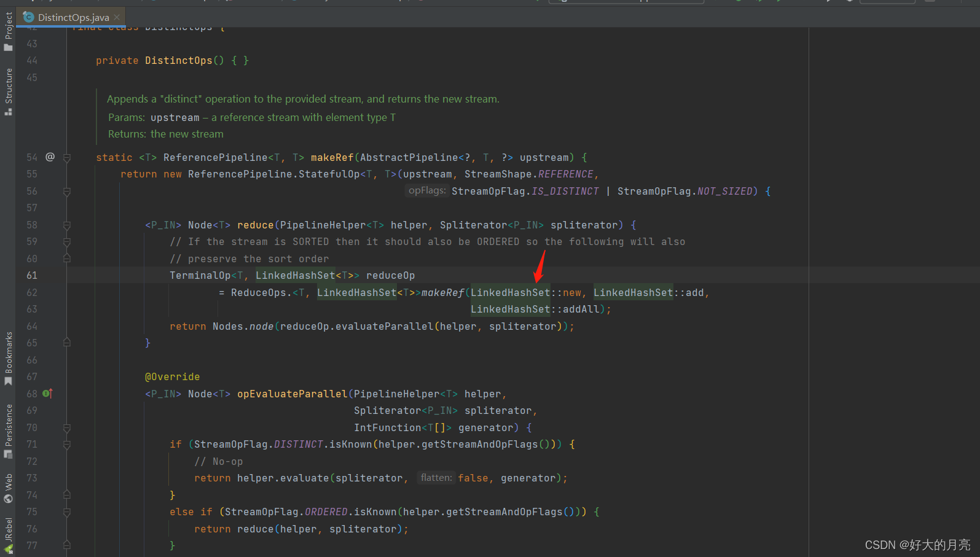The width and height of the screenshot is (980, 557).
Task: Click line number 44 in the gutter
Action: coord(32,60)
